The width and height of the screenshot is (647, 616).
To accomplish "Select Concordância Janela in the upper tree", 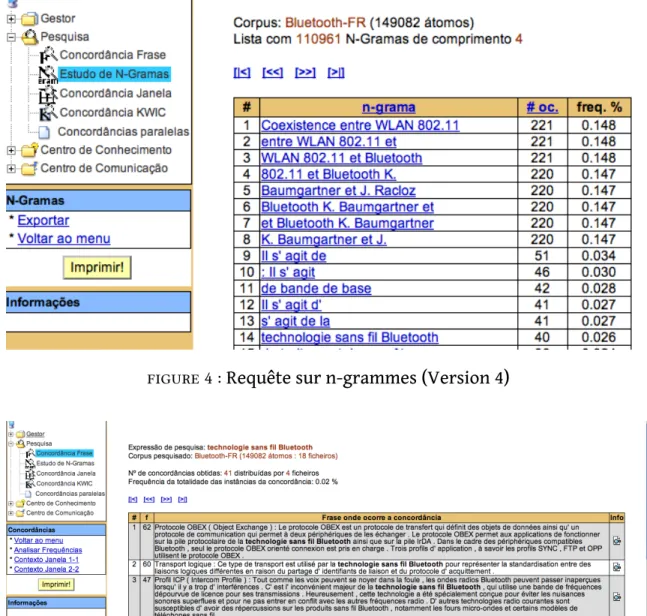I will point(116,93).
